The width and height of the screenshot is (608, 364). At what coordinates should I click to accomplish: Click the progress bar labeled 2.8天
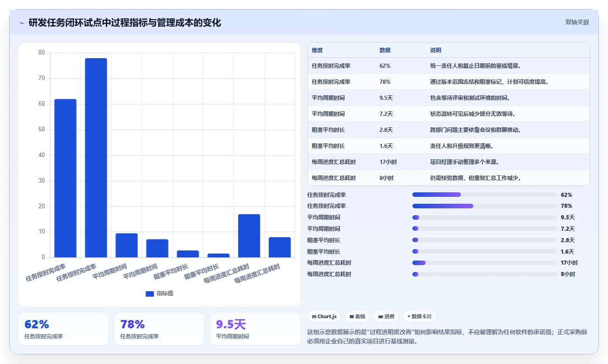tap(485, 240)
